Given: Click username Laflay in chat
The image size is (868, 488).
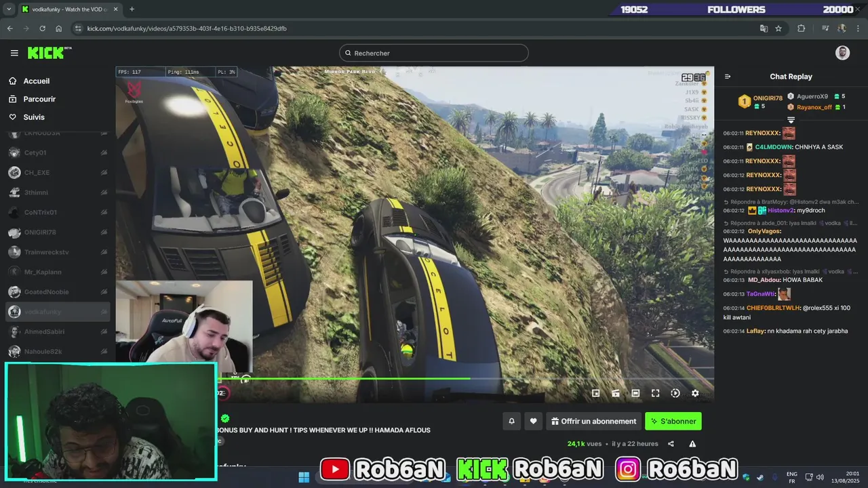Looking at the screenshot, I should click(x=755, y=331).
